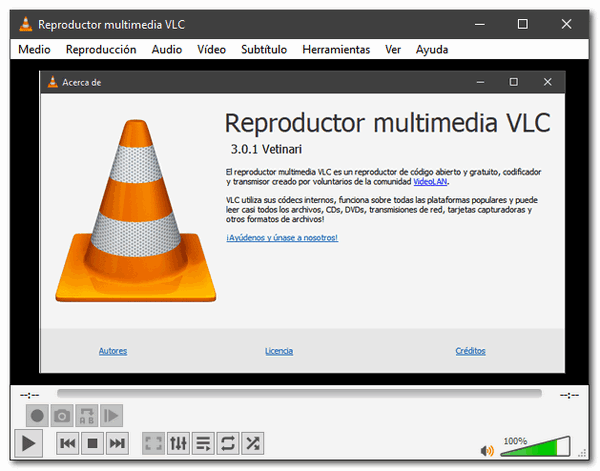The width and height of the screenshot is (600, 471).
Task: Open the Créditos link
Action: click(470, 351)
